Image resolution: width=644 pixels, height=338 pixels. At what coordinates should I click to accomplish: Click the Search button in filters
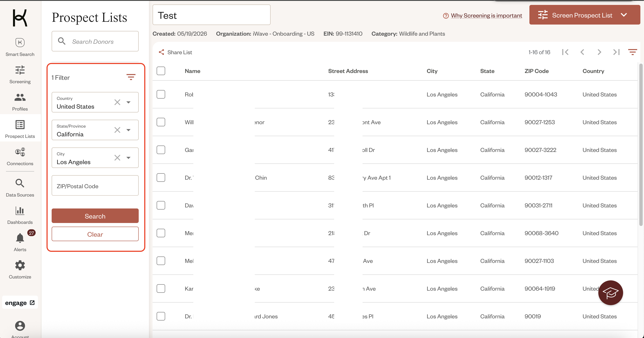tap(95, 216)
